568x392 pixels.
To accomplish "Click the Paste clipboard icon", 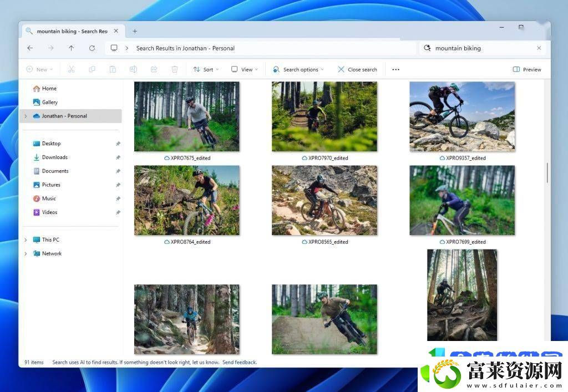I will pyautogui.click(x=113, y=69).
